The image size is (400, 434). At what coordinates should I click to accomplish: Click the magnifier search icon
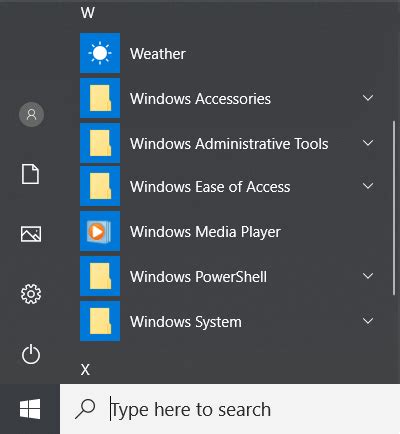85,409
